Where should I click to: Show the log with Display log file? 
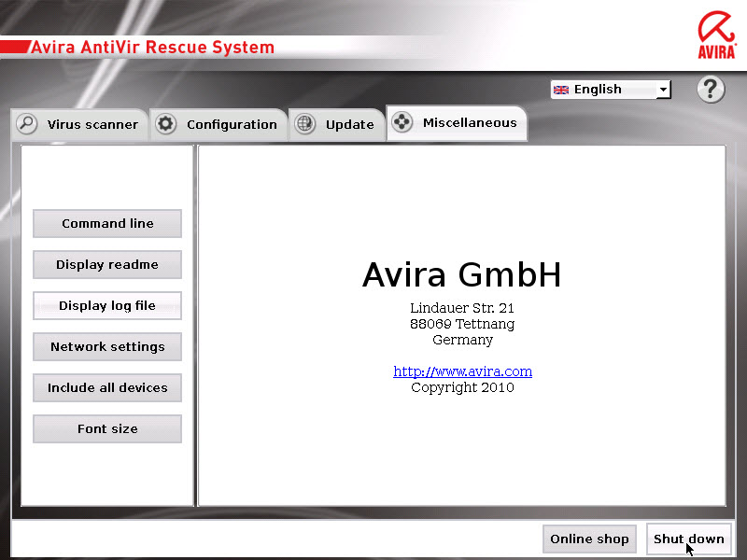[107, 305]
